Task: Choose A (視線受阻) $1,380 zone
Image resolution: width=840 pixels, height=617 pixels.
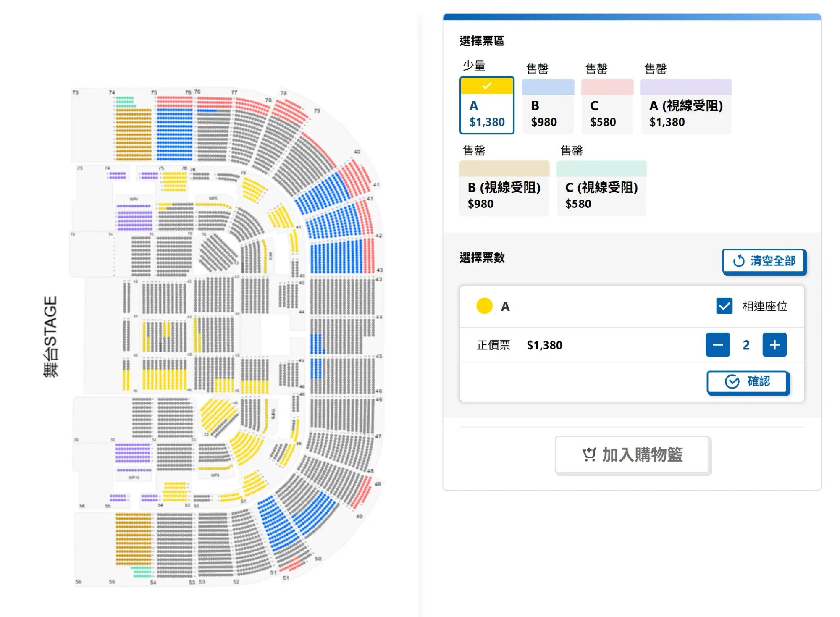Action: pos(685,114)
